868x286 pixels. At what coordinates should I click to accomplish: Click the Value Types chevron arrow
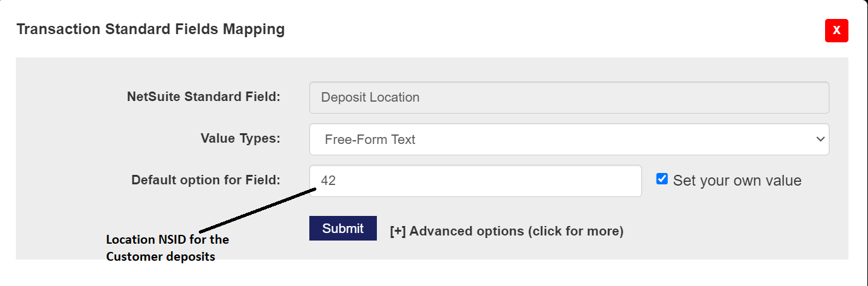pyautogui.click(x=820, y=139)
